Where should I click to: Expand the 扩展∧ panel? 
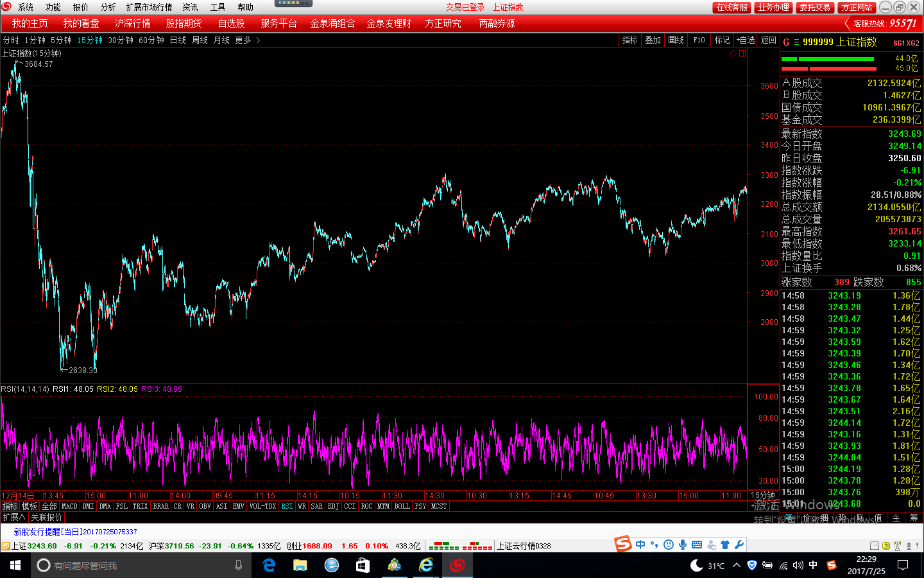point(13,517)
